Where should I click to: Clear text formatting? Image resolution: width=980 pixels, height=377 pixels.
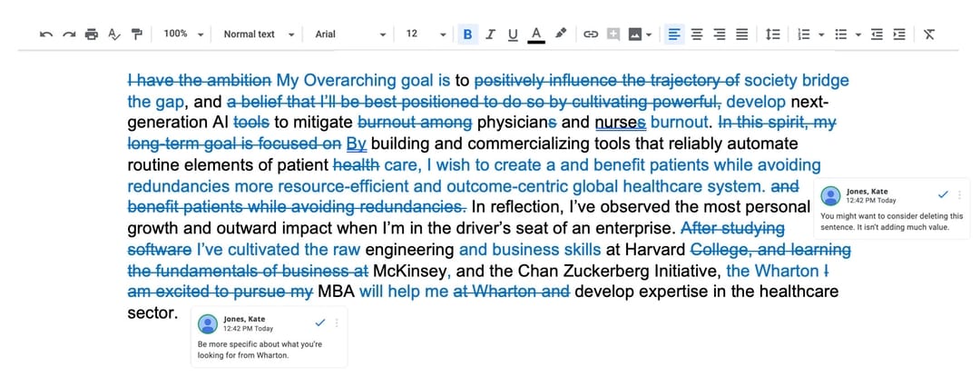pyautogui.click(x=929, y=35)
